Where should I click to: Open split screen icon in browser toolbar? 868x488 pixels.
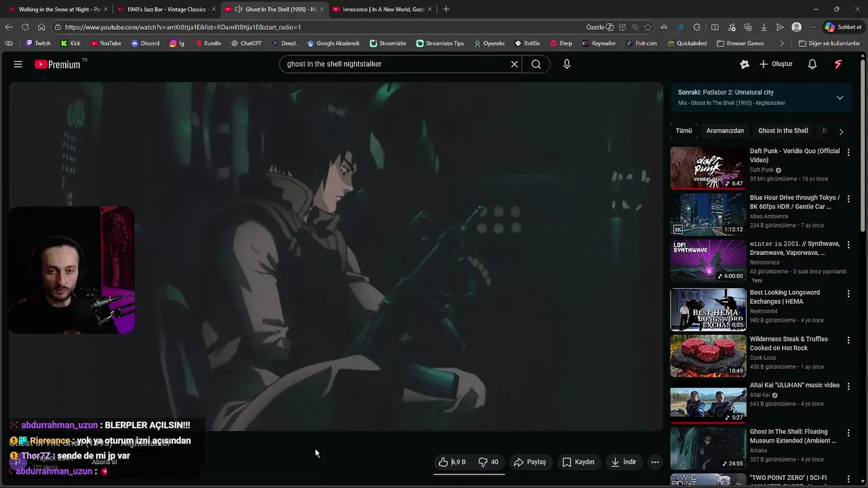point(715,27)
